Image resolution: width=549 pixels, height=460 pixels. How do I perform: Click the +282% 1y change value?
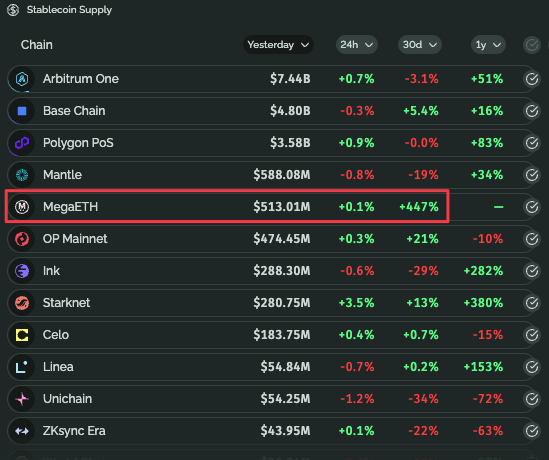(484, 271)
